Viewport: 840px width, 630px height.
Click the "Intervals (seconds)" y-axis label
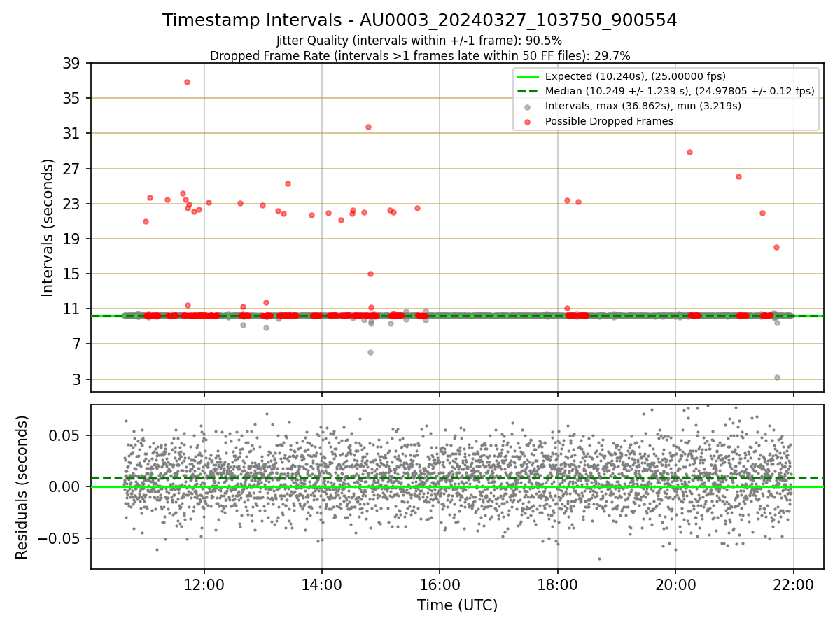(x=48, y=227)
